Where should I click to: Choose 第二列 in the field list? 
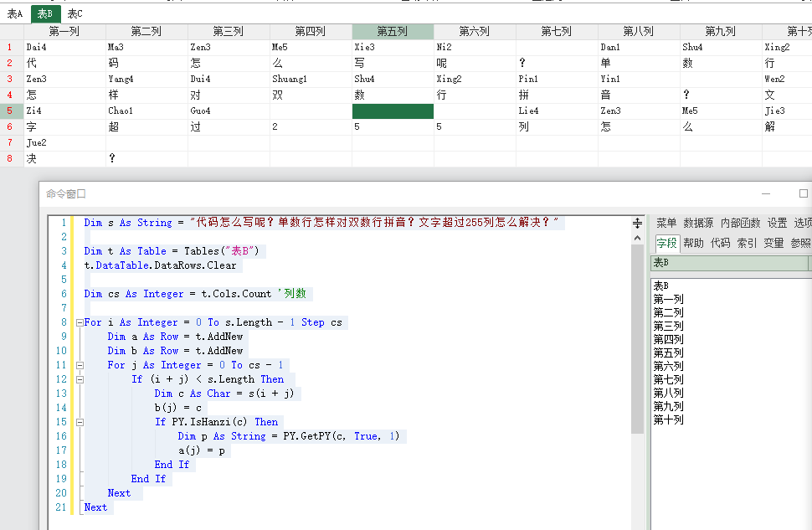tap(669, 312)
